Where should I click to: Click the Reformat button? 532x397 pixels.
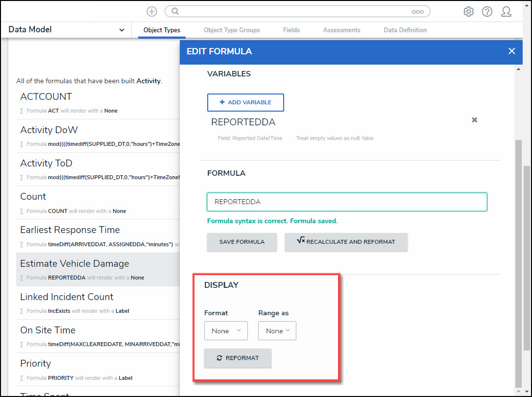[x=238, y=358]
